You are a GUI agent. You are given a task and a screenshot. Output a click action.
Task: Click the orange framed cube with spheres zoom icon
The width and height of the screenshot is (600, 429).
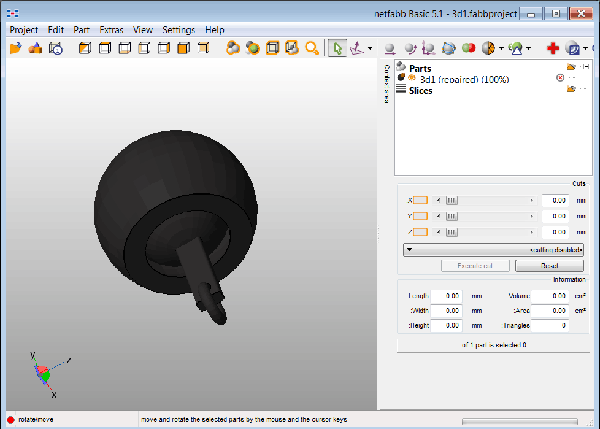pos(292,48)
